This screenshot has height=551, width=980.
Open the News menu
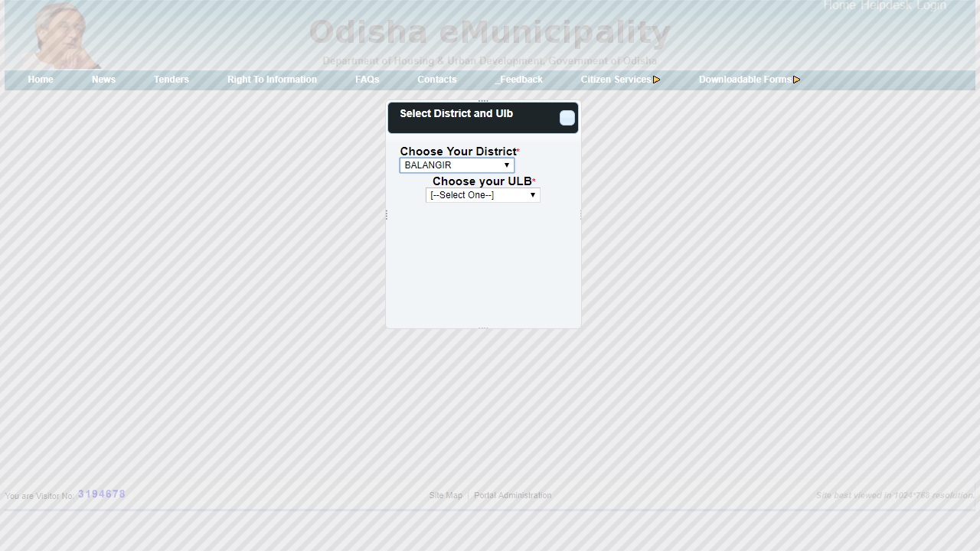(103, 80)
